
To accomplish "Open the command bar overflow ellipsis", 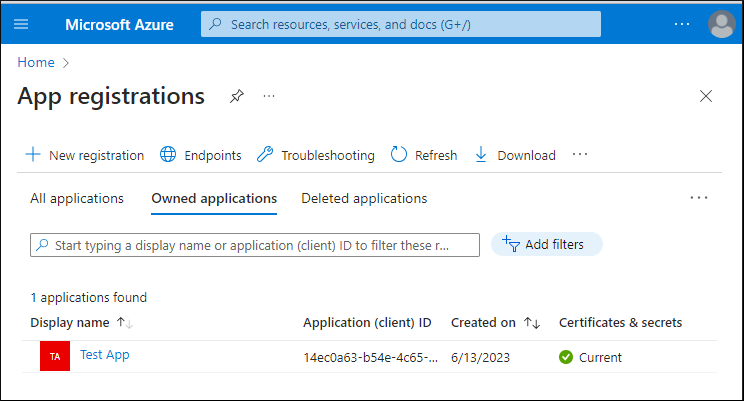I will (x=580, y=154).
